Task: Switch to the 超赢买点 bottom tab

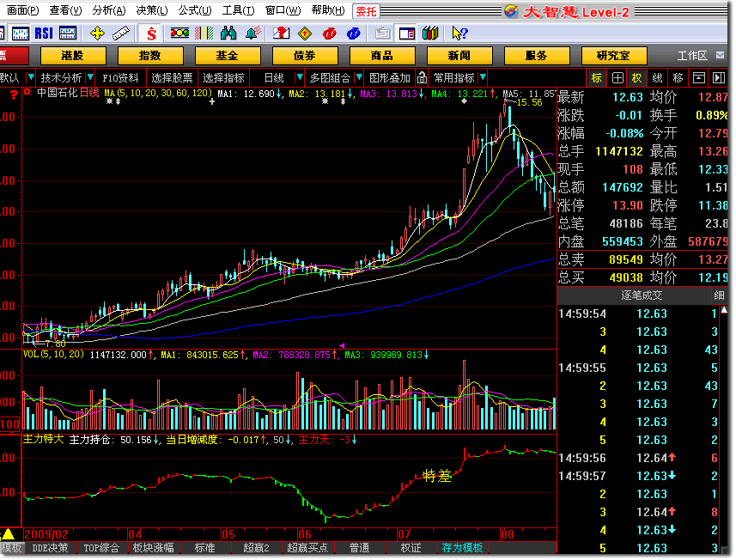Action: click(x=307, y=548)
